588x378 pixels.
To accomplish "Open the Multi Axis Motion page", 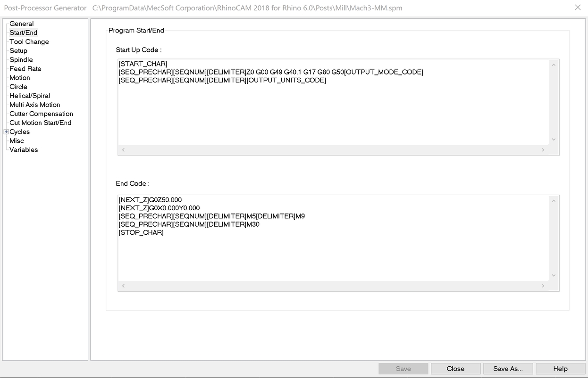I will [x=34, y=104].
